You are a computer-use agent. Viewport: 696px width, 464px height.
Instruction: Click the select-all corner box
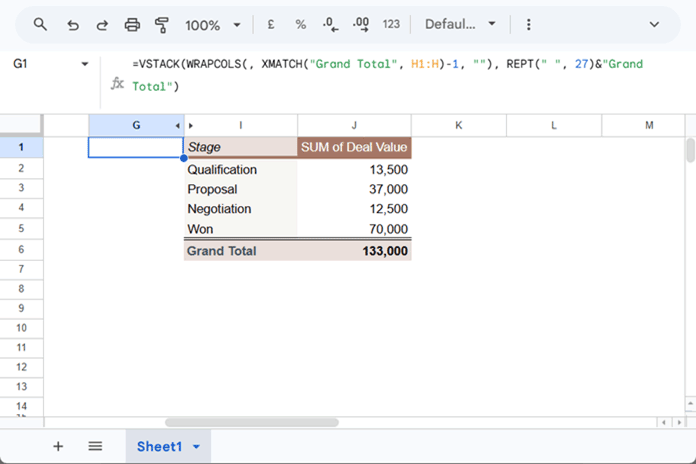pyautogui.click(x=21, y=125)
